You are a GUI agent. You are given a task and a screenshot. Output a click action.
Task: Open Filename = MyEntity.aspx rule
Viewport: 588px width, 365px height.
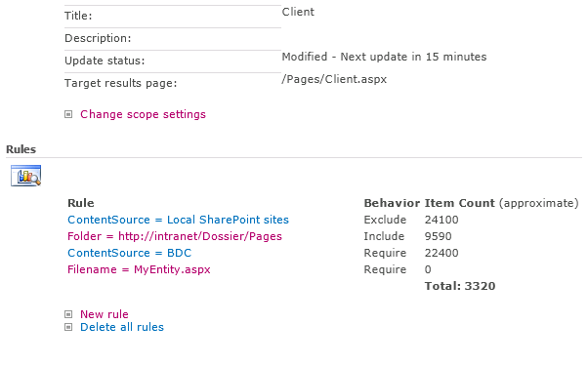[139, 269]
